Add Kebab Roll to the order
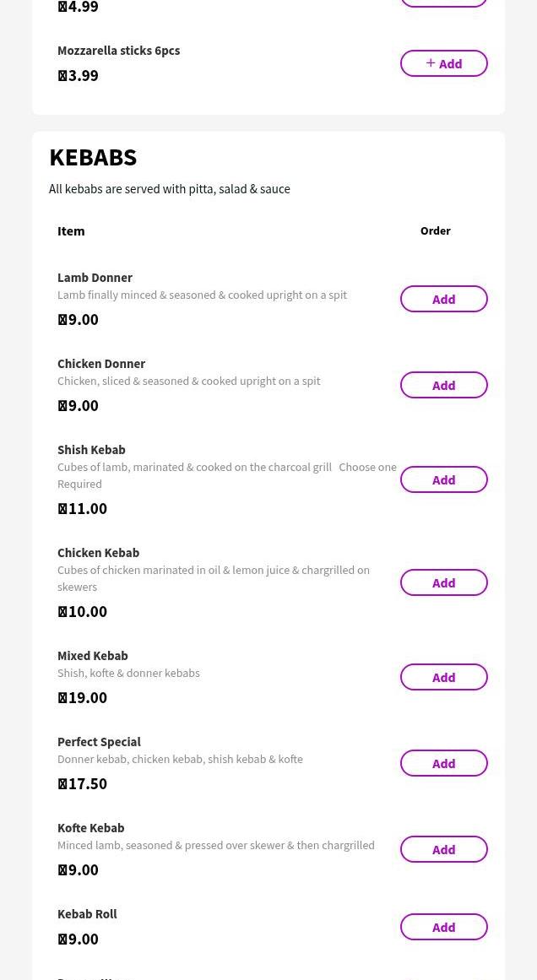 point(443,926)
